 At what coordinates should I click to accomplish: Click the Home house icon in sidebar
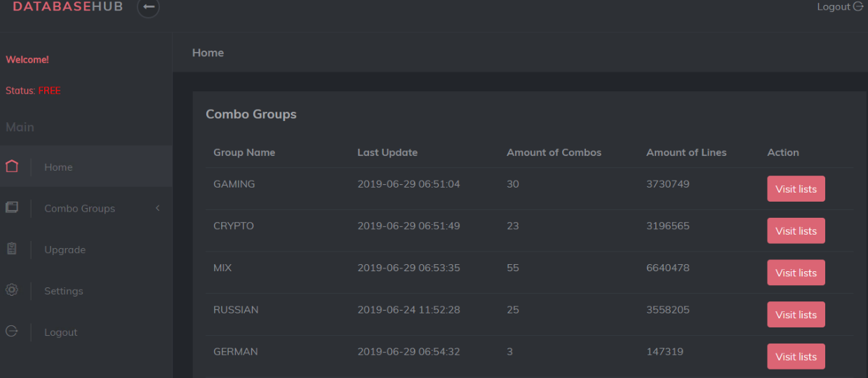(11, 167)
